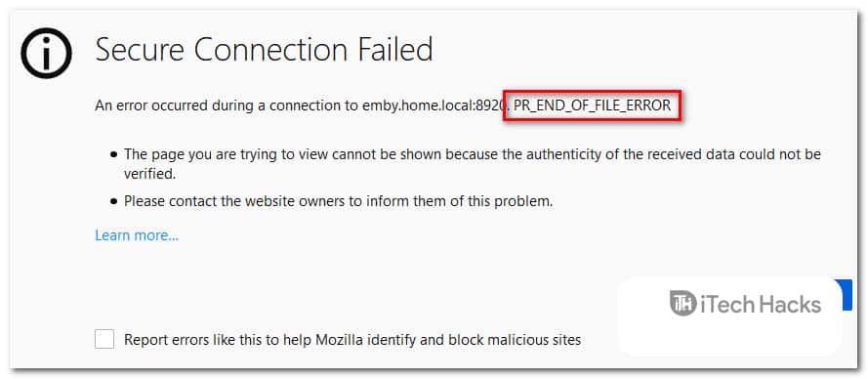868x379 pixels.
Task: Click the circled information icon
Action: (x=47, y=53)
